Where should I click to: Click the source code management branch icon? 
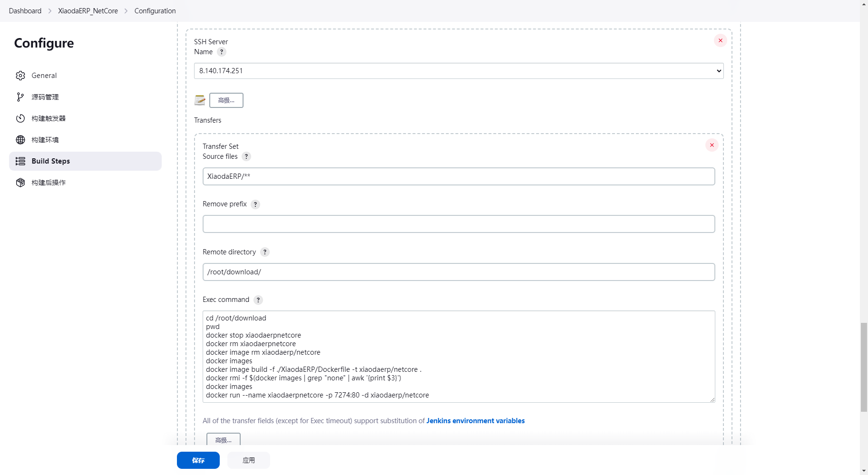(x=20, y=97)
